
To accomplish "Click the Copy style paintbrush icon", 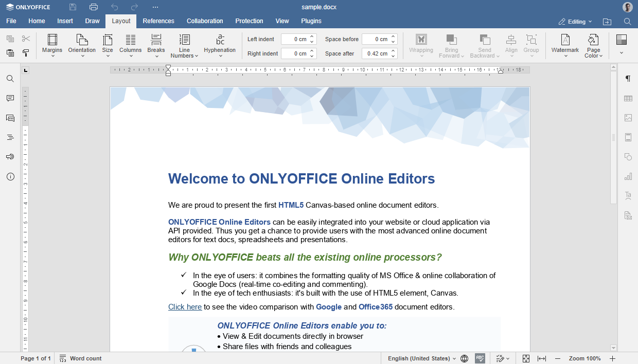I will point(26,53).
